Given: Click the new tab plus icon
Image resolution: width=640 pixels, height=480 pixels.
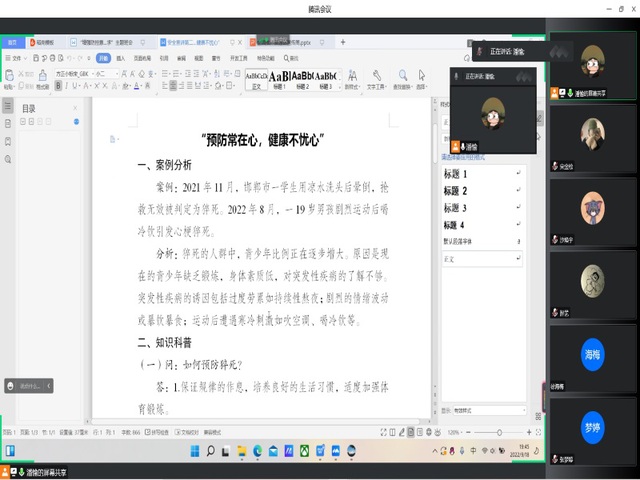Looking at the screenshot, I should [343, 43].
